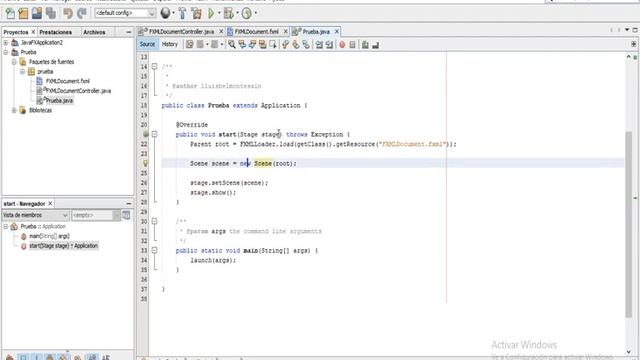
Task: Expand the JavaFXApplication2 project node
Action: coord(6,42)
